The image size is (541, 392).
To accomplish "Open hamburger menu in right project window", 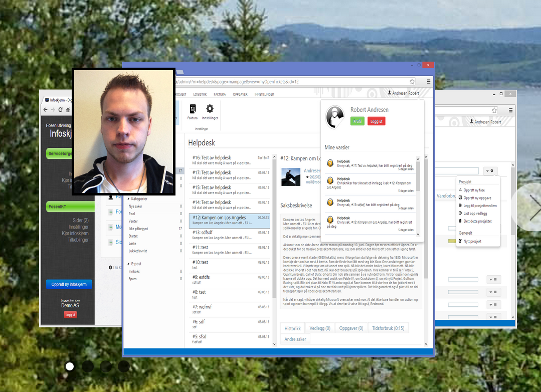I will [x=510, y=110].
